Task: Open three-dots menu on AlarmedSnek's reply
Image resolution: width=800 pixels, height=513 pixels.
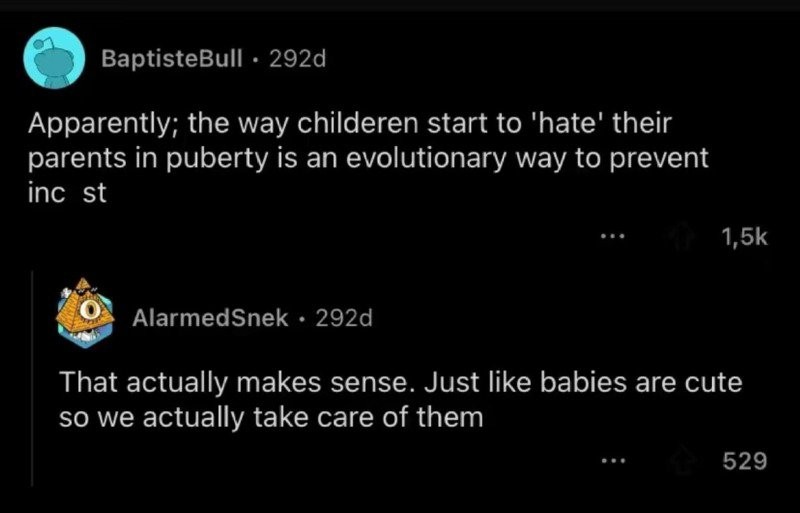Action: pyautogui.click(x=612, y=461)
